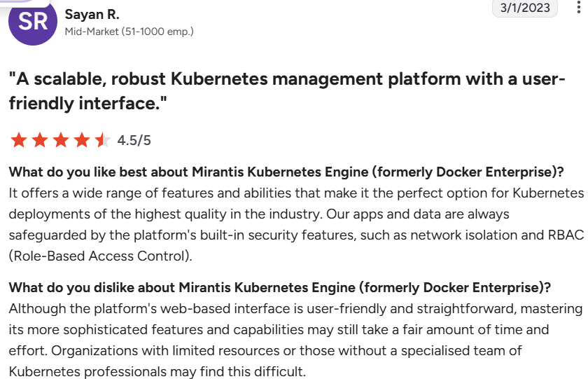Open the review title about scalable Kubernetes platform
Screen dimensions: 588x379
coord(287,91)
